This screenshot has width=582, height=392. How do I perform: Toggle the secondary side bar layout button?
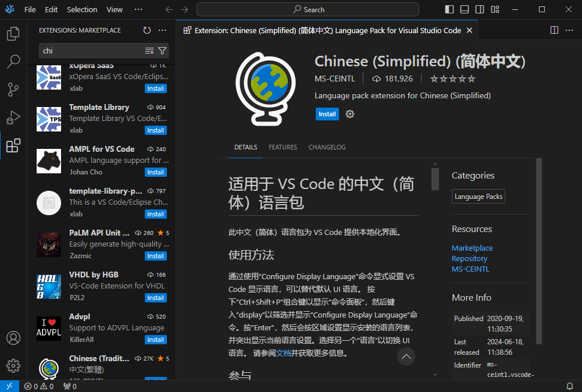coord(479,9)
